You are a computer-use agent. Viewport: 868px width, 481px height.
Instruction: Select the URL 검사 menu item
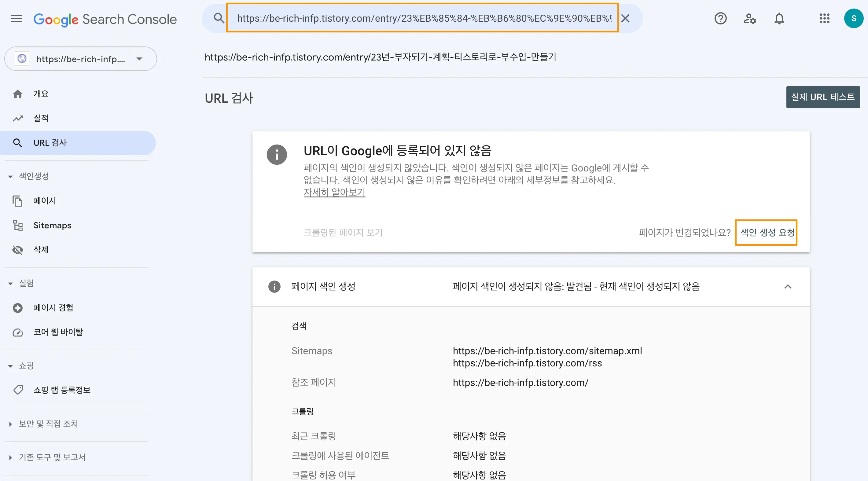tap(78, 143)
